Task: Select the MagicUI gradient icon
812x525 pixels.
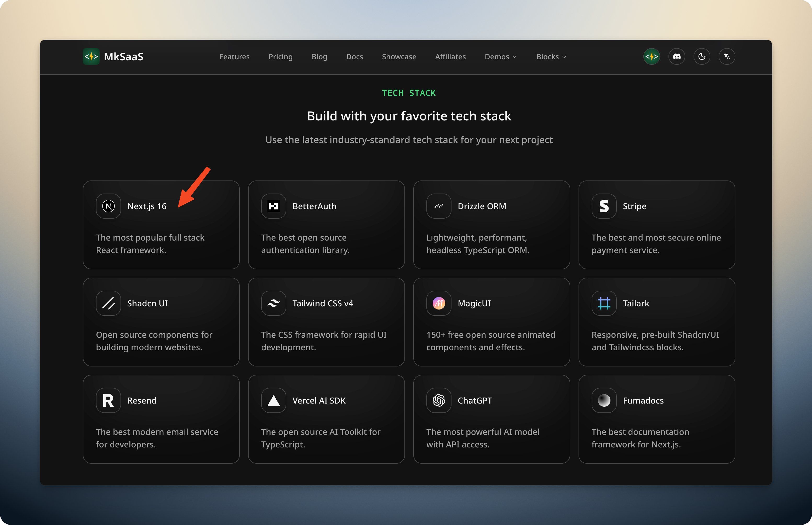Action: pos(439,304)
